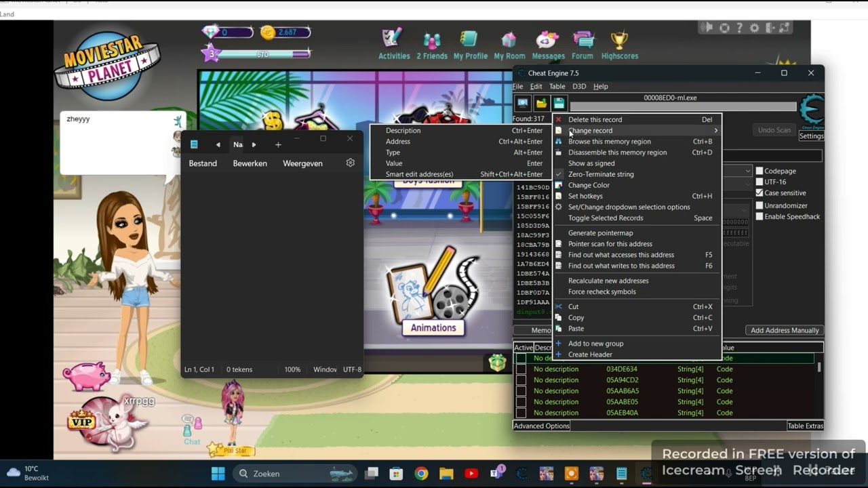
Task: Open the 2 Friends icon
Action: (x=432, y=45)
